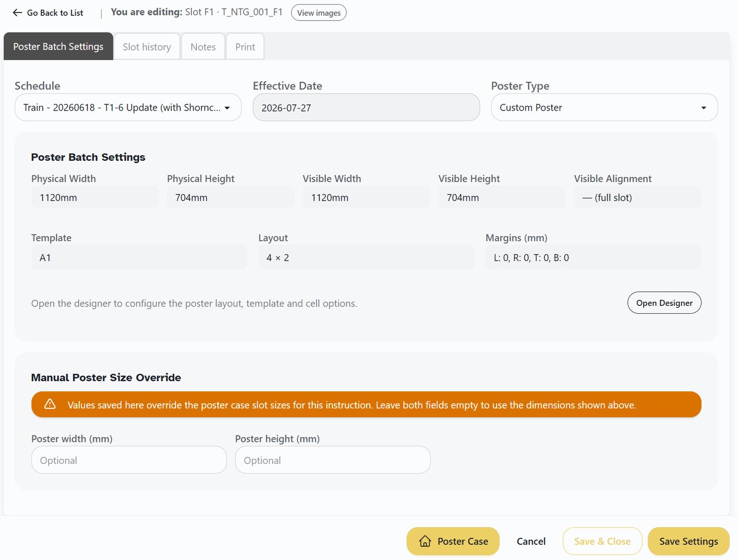Click the Save & Close button
738x560 pixels.
coord(603,542)
